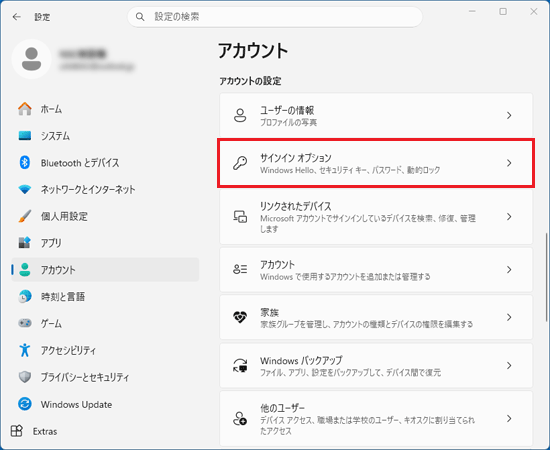Go to Bluetooth とデバイス

tap(80, 163)
